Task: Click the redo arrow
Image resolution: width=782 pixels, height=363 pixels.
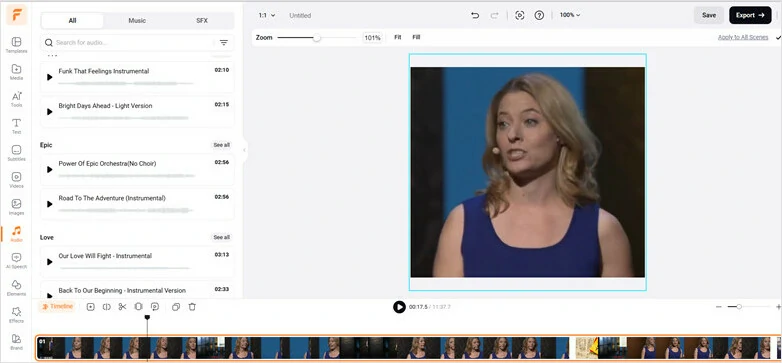Action: 494,15
